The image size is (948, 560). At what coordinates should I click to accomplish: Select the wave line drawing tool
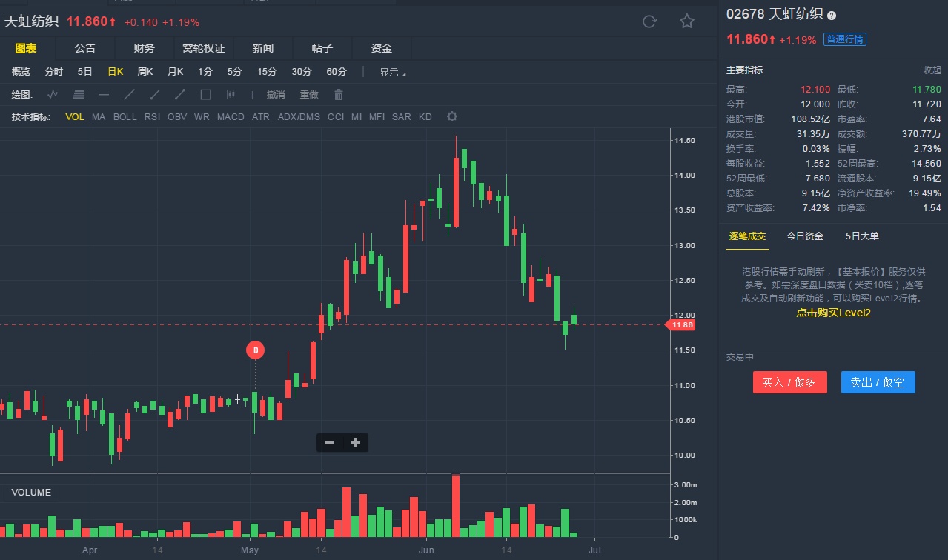[53, 95]
